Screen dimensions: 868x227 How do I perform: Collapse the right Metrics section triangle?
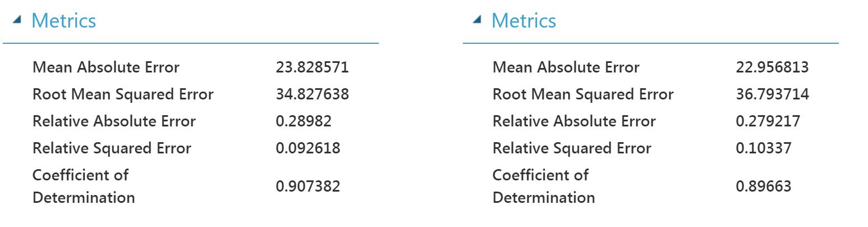click(477, 20)
